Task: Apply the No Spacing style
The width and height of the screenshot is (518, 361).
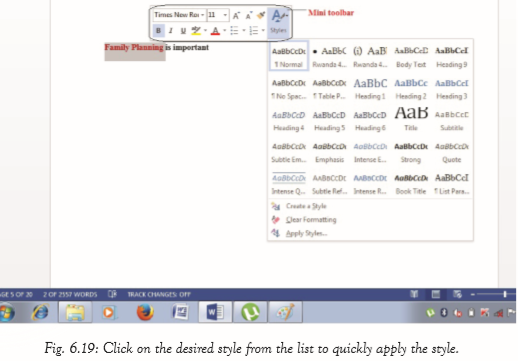Action: pos(289,89)
